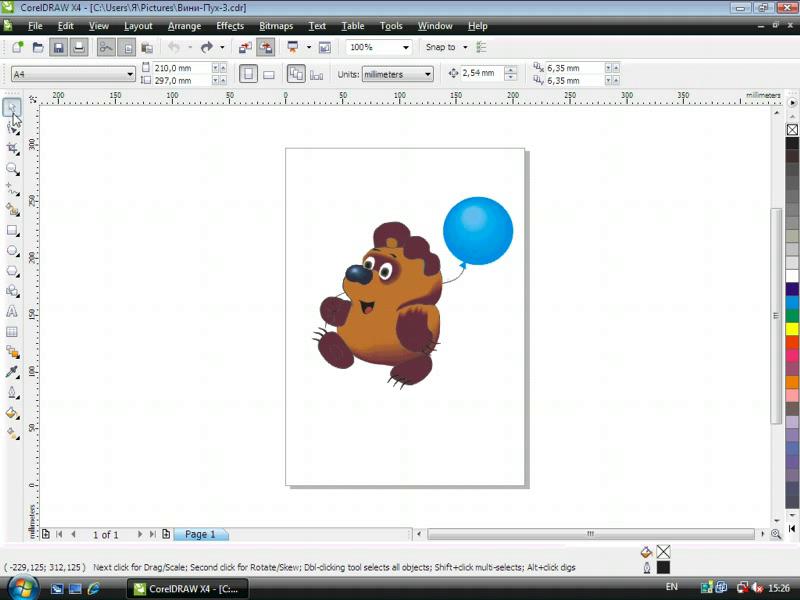This screenshot has width=800, height=600.
Task: Expand the Application launcher dropdown arrow
Action: pyautogui.click(x=309, y=47)
